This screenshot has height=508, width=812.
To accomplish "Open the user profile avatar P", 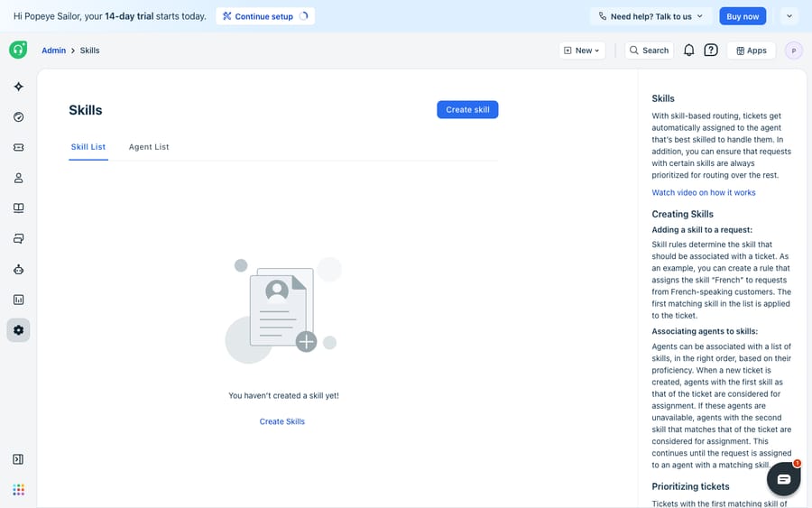I will click(793, 51).
